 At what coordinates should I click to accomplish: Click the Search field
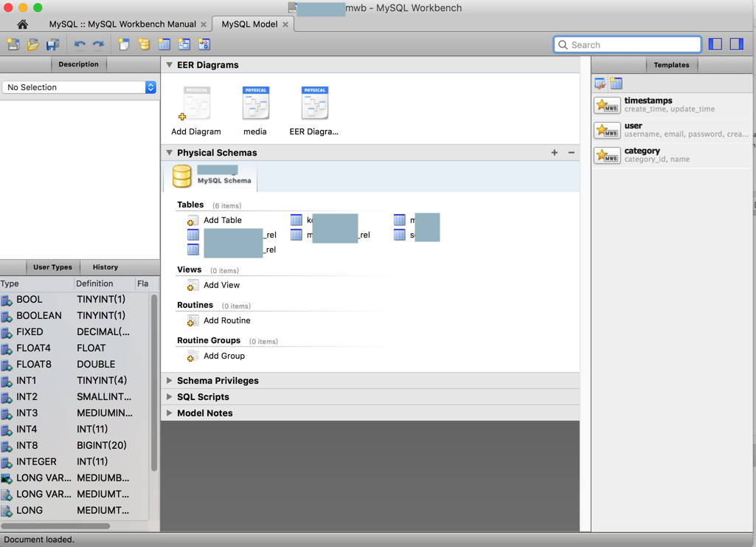click(627, 45)
